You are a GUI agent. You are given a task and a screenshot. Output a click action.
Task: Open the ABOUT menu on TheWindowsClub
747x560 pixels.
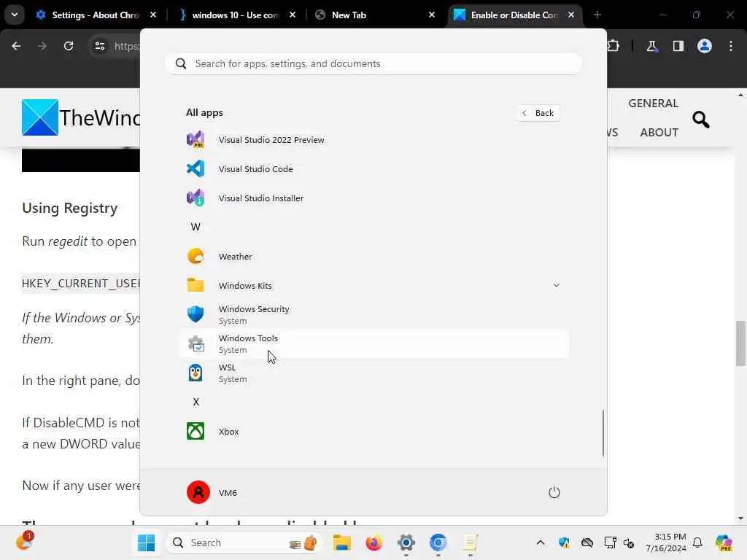coord(659,133)
